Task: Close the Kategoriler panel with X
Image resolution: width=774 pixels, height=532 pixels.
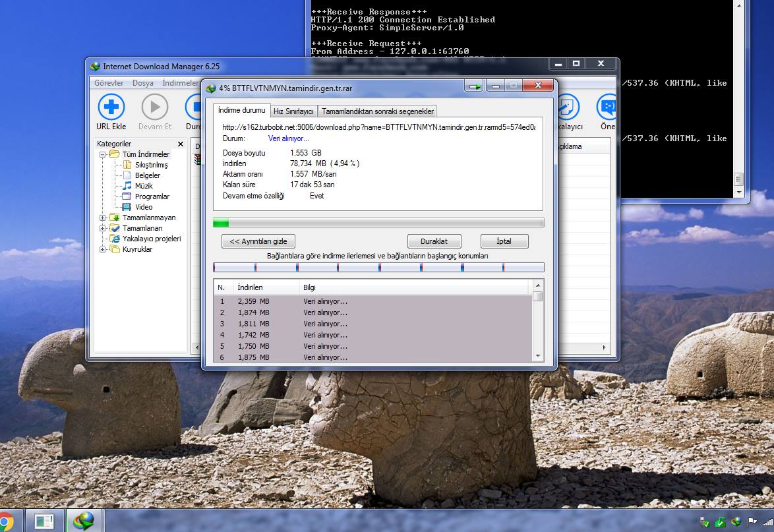Action: click(181, 144)
